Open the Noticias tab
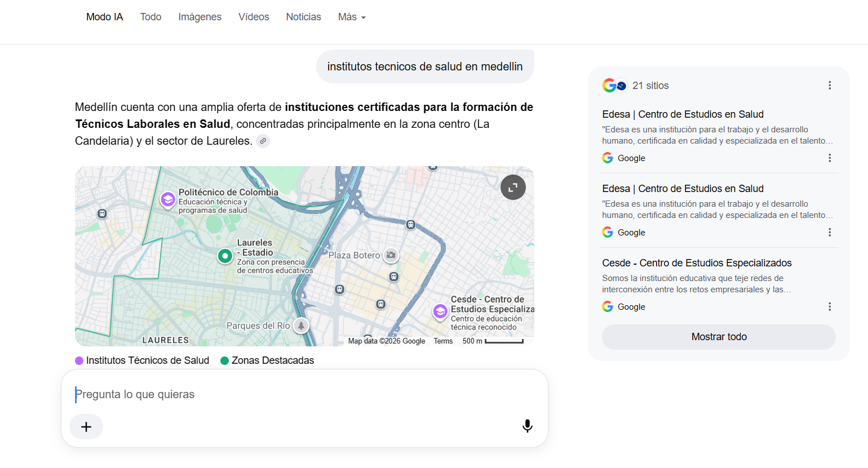 (x=303, y=17)
